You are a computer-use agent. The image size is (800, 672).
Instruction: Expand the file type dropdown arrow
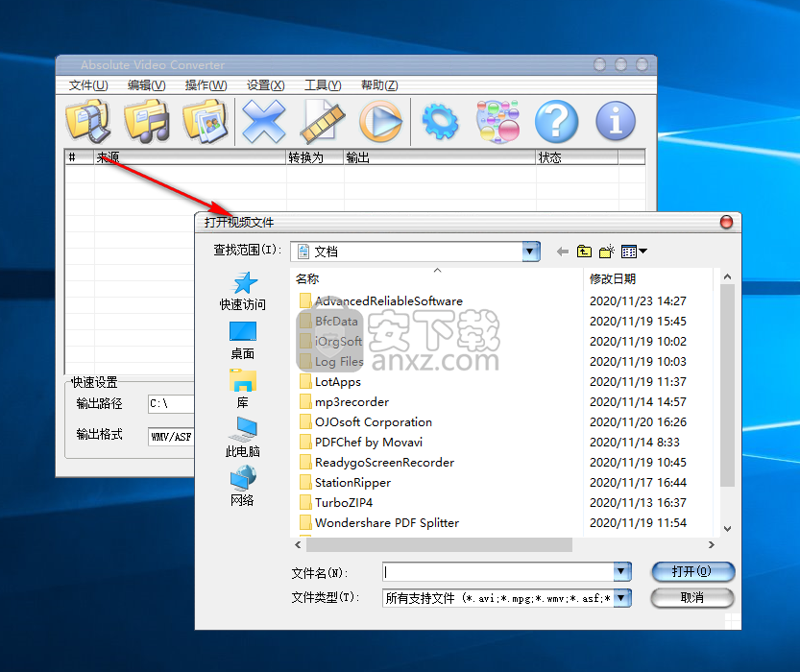click(621, 597)
